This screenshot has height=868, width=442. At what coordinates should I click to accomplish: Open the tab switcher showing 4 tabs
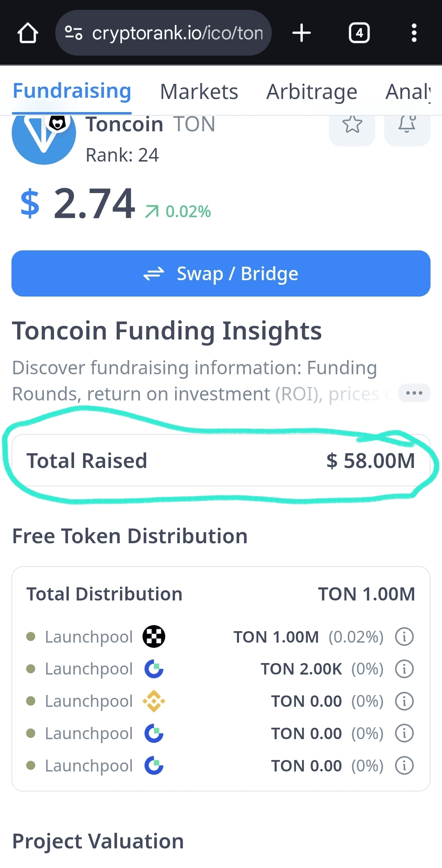359,33
